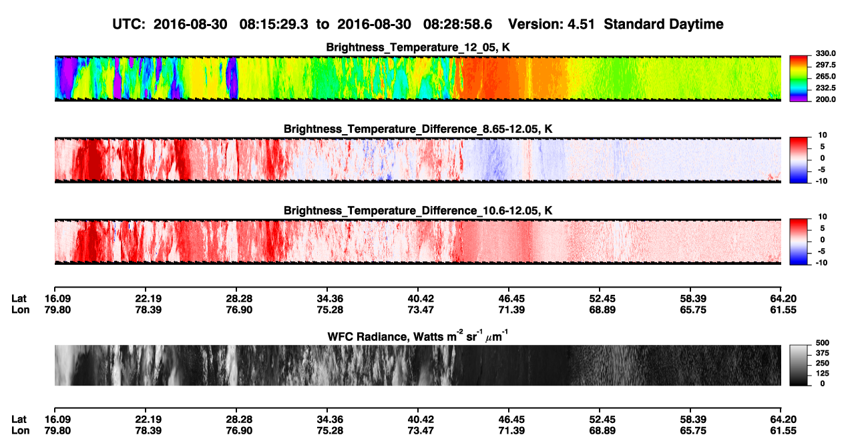Image resolution: width=868 pixels, height=445 pixels.
Task: Click the Brightness Temperature 12.05 image strip
Action: 417,78
